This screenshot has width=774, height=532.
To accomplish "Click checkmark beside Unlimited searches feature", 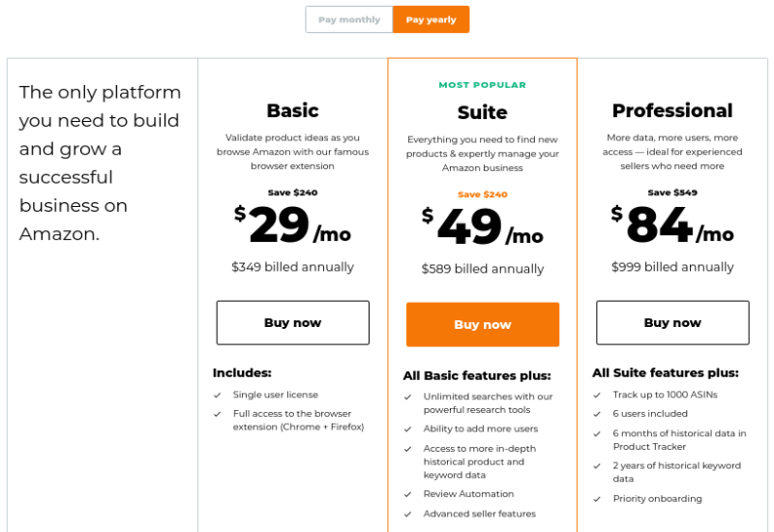I will click(x=407, y=398).
